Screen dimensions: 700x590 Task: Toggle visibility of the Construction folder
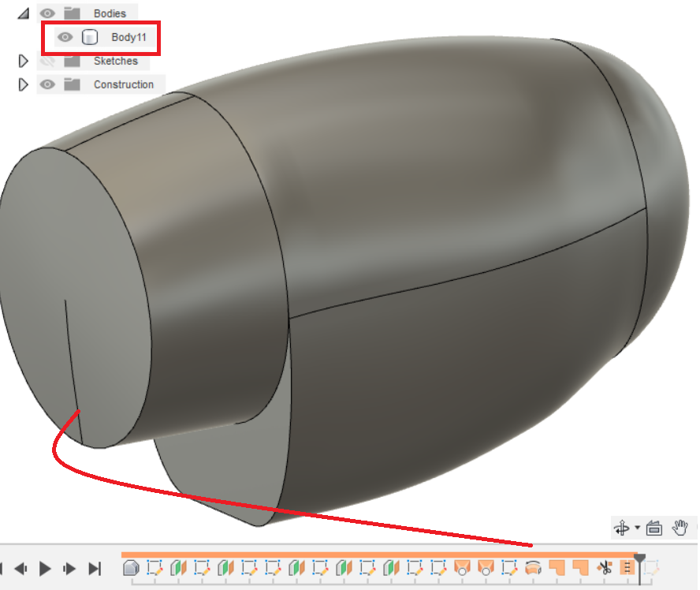coord(48,84)
